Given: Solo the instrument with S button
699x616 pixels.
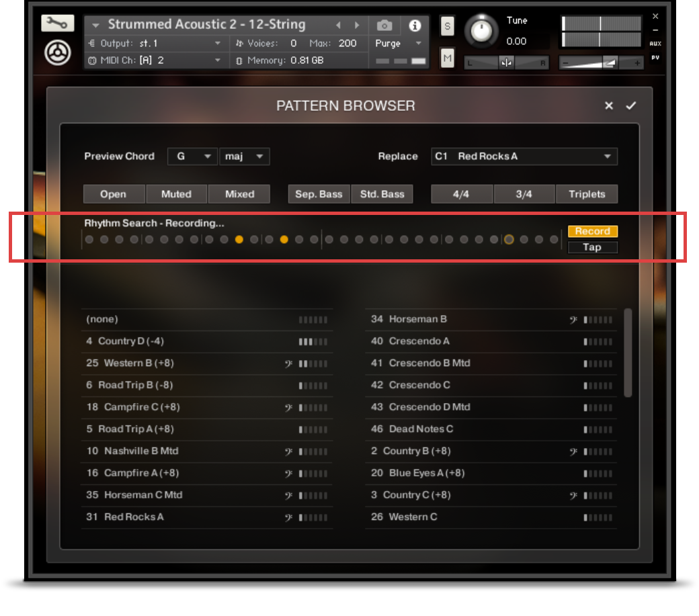Looking at the screenshot, I should (447, 26).
